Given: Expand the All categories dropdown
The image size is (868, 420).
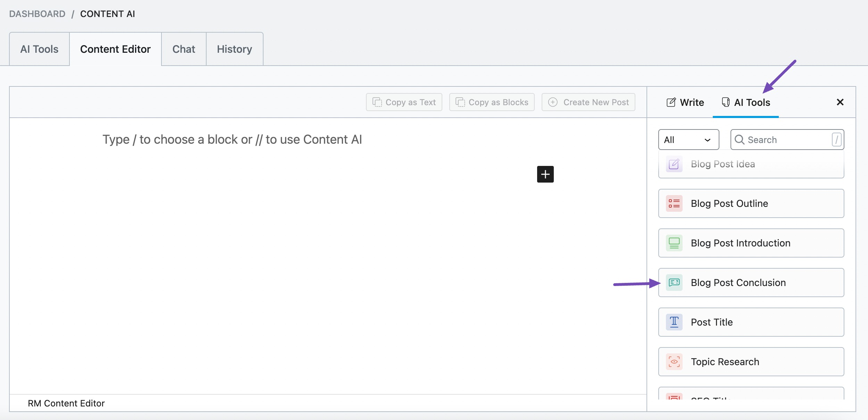Looking at the screenshot, I should [x=688, y=140].
